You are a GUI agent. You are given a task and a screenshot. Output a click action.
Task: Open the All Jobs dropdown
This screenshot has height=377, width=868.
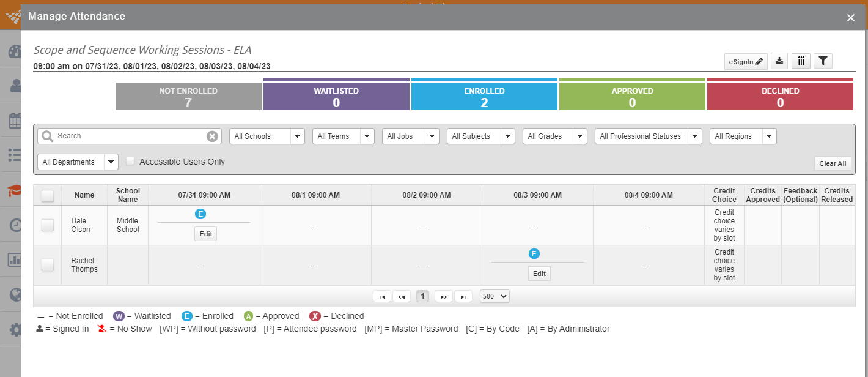pyautogui.click(x=411, y=136)
